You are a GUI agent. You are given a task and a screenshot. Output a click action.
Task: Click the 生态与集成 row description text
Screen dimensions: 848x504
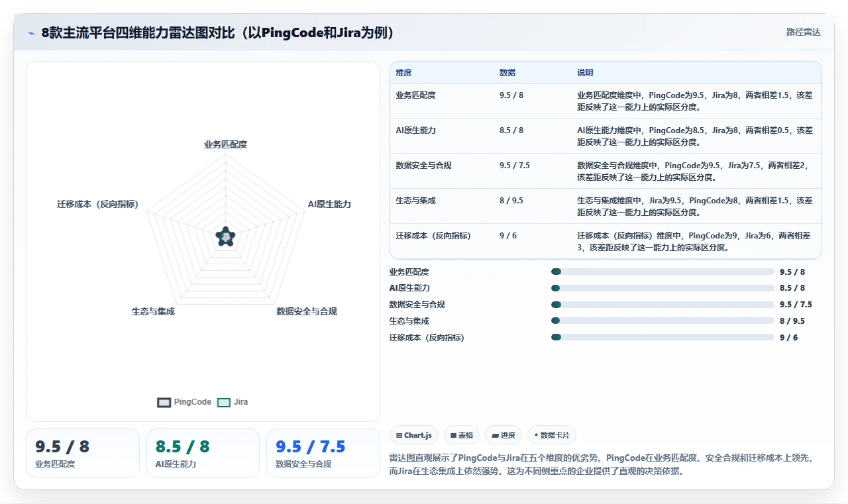[695, 207]
